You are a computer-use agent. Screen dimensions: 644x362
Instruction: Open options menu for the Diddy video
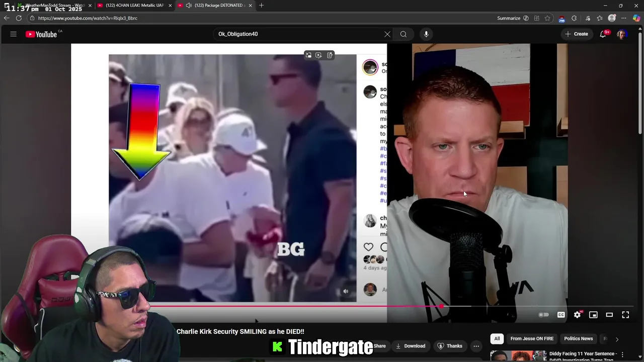point(622,354)
